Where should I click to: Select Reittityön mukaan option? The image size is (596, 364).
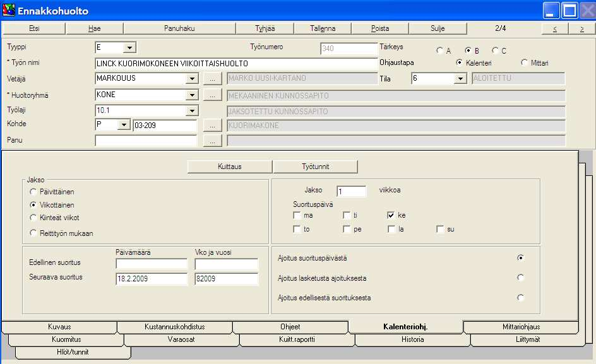[x=33, y=233]
